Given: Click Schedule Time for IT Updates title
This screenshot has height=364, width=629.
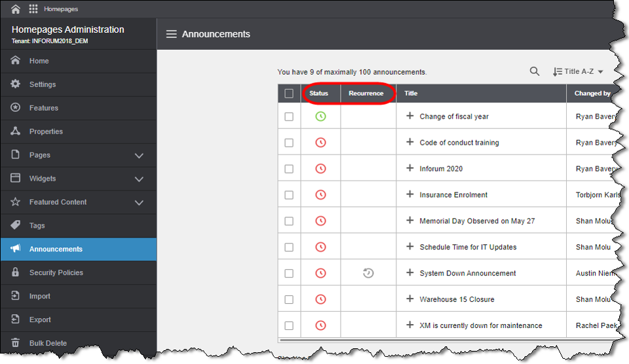Looking at the screenshot, I should (x=468, y=247).
